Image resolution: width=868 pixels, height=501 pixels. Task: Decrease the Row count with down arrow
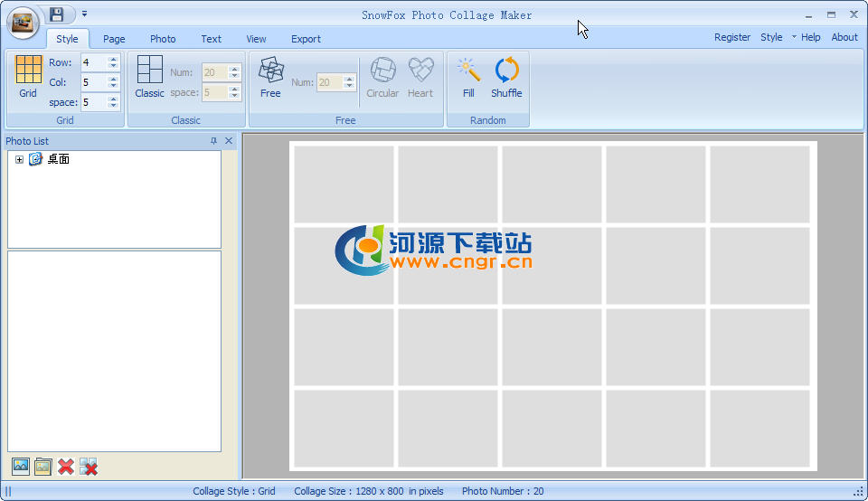(x=114, y=66)
